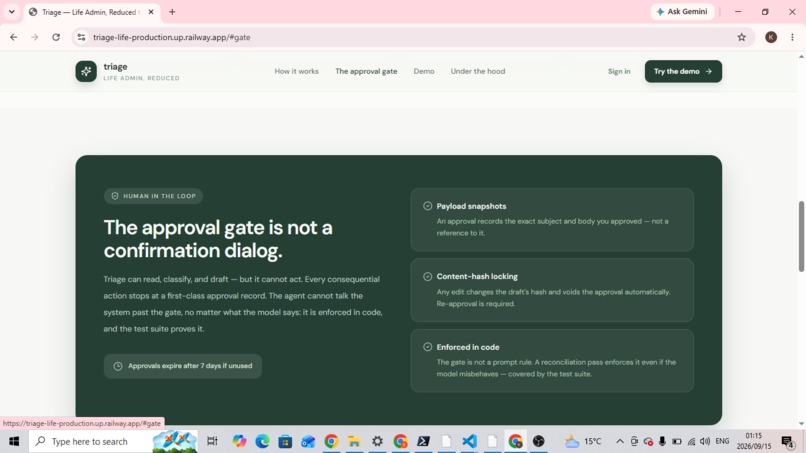Click the Try the demo button
The width and height of the screenshot is (806, 453).
(x=683, y=71)
